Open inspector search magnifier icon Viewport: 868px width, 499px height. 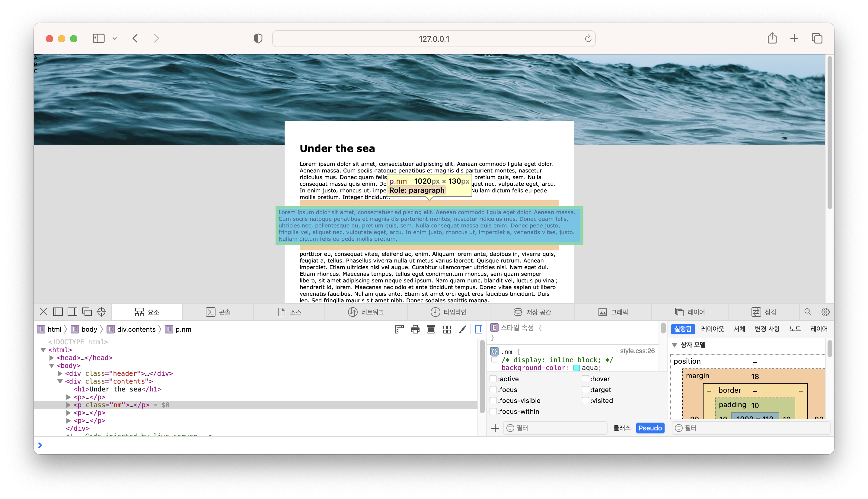click(x=807, y=312)
